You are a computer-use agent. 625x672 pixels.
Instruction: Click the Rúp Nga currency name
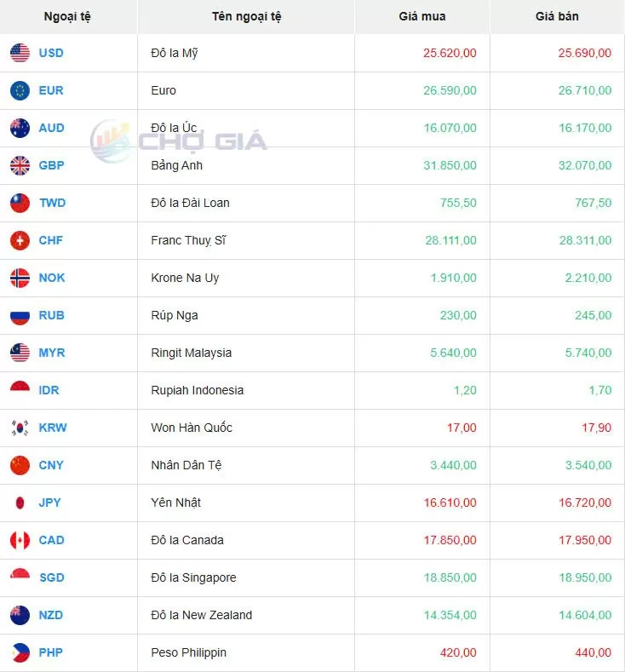pyautogui.click(x=175, y=315)
